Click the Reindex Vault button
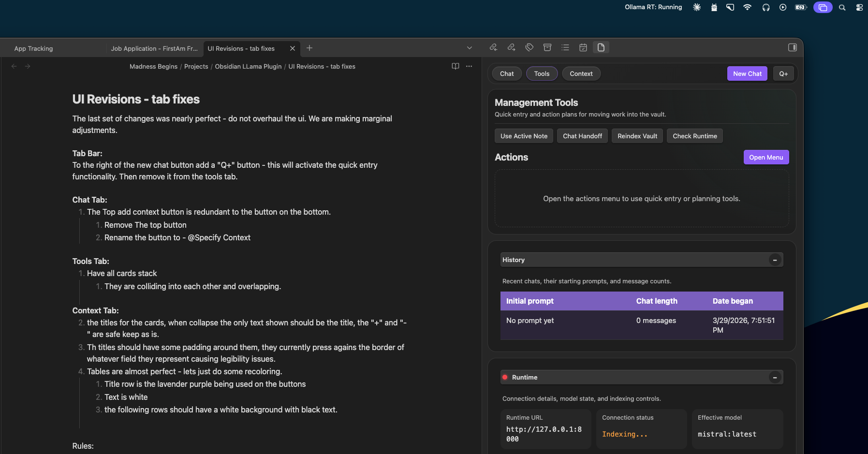 click(637, 136)
